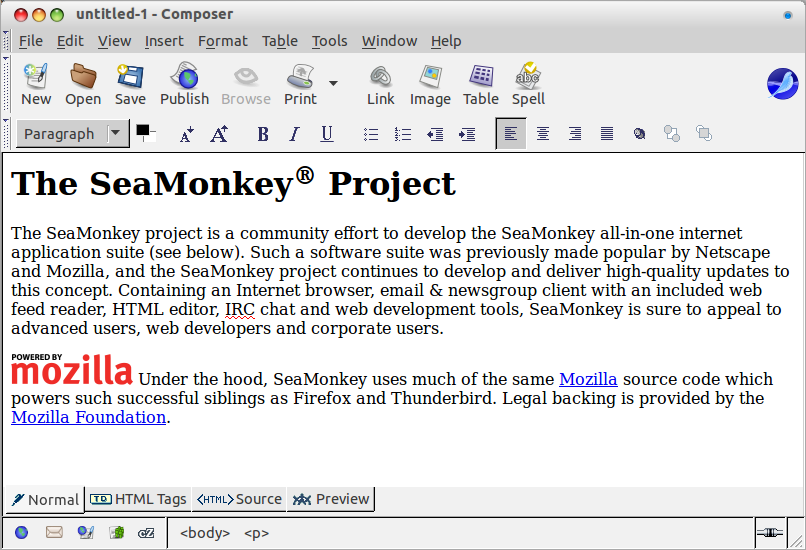
Task: Choose the white background color swatch
Action: 152,138
